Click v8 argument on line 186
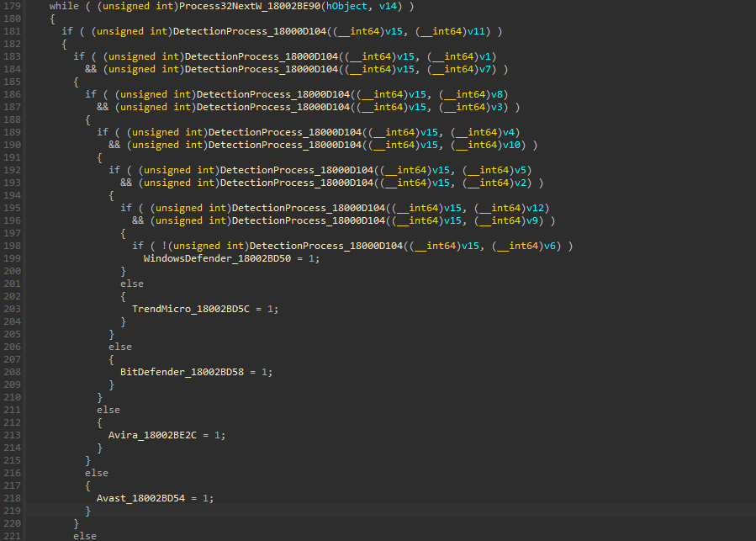 (497, 94)
